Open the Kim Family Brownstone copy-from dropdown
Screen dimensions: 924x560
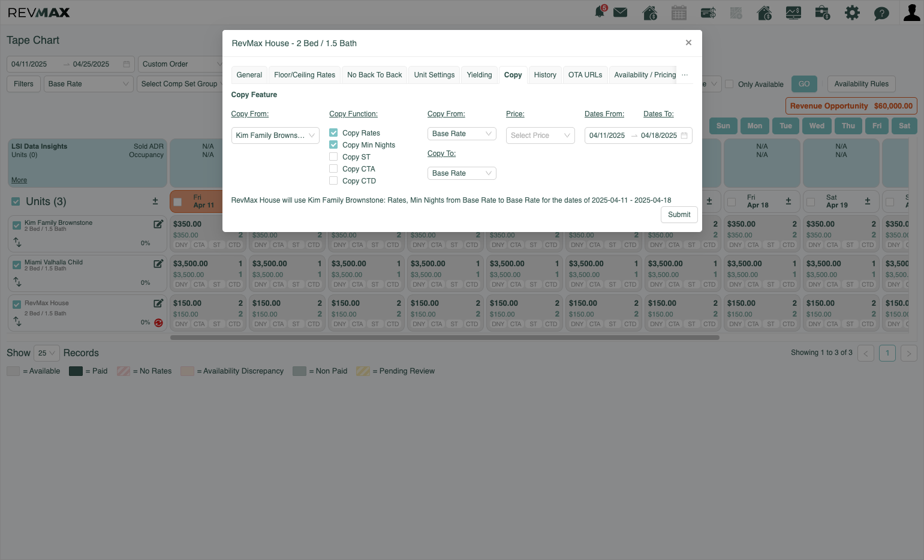coord(275,136)
